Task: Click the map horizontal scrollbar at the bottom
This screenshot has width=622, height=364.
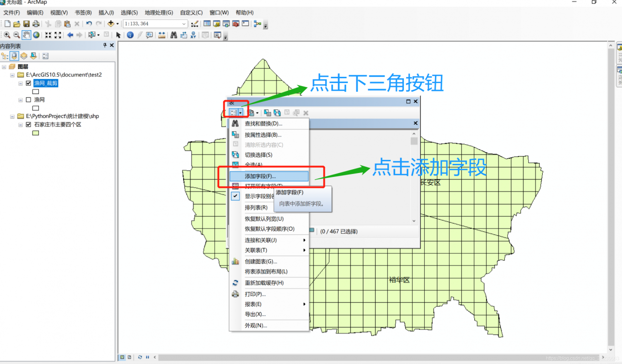Action: 380,357
